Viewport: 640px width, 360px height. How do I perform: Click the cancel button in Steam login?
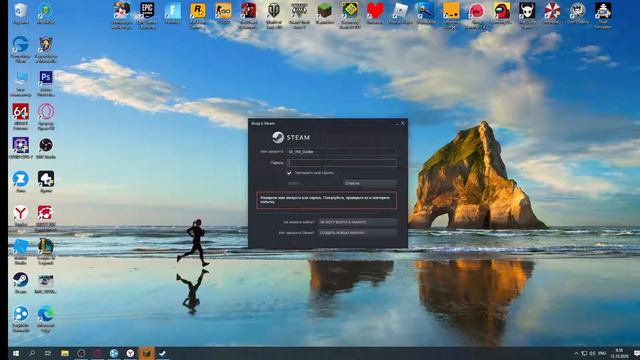[370, 183]
